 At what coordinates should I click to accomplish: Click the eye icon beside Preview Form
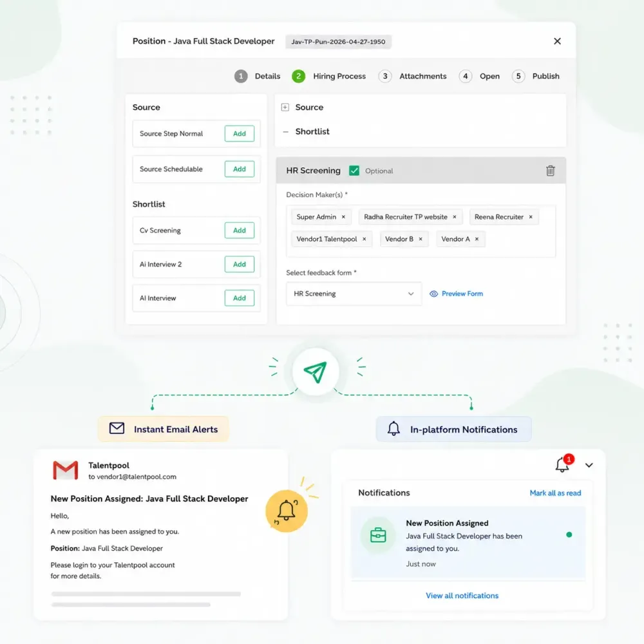tap(433, 294)
